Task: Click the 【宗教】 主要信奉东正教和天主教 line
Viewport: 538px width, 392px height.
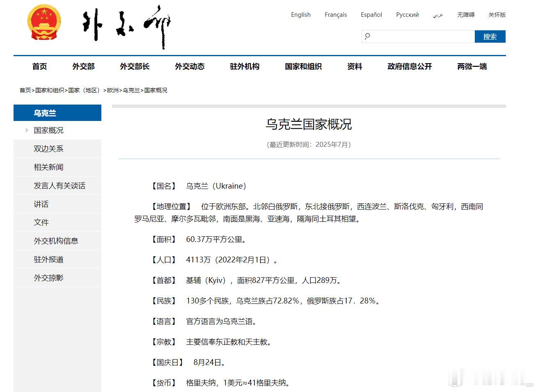Action: pos(211,342)
